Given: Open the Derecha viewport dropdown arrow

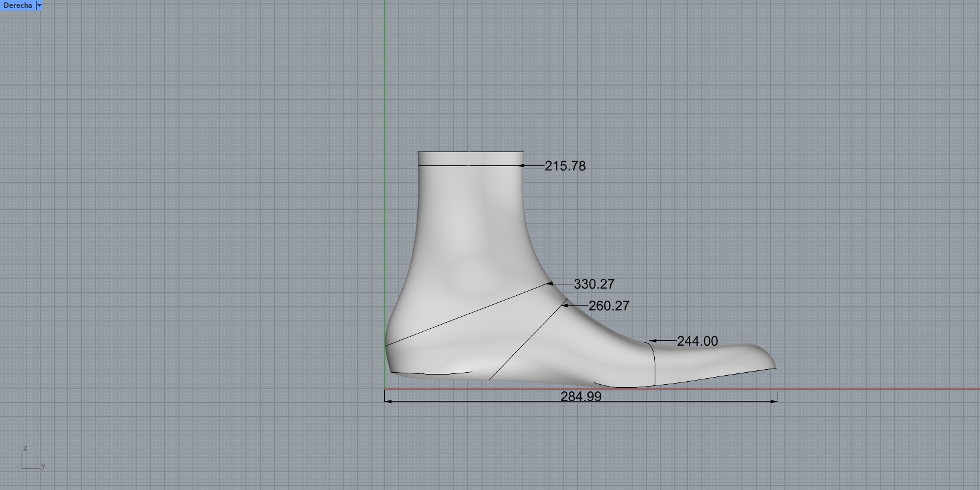Looking at the screenshot, I should pyautogui.click(x=40, y=5).
